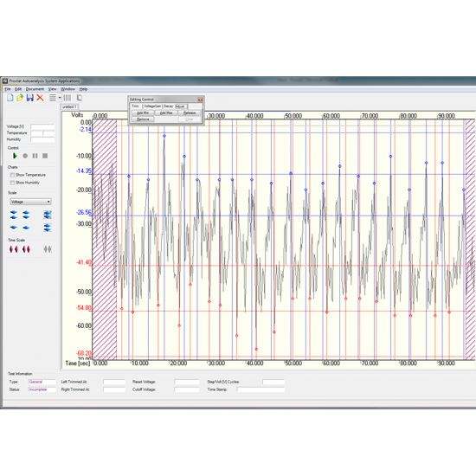Enable the Show Temperature checkbox
The width and height of the screenshot is (476, 476).
coord(12,175)
